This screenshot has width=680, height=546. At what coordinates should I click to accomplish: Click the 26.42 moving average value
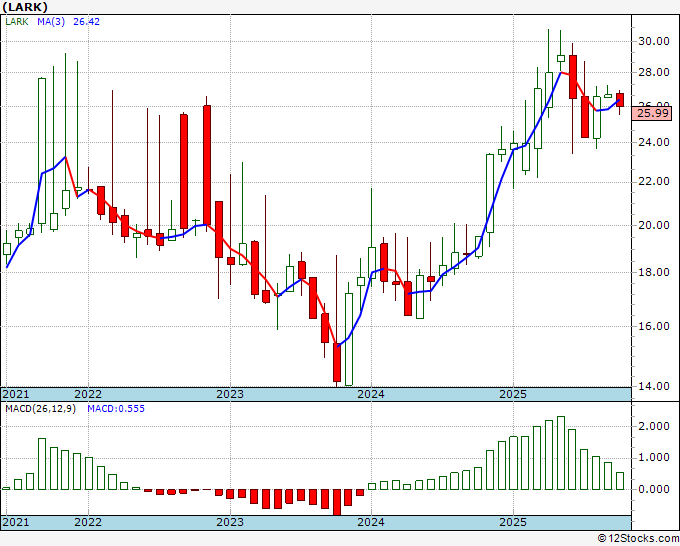pyautogui.click(x=86, y=22)
